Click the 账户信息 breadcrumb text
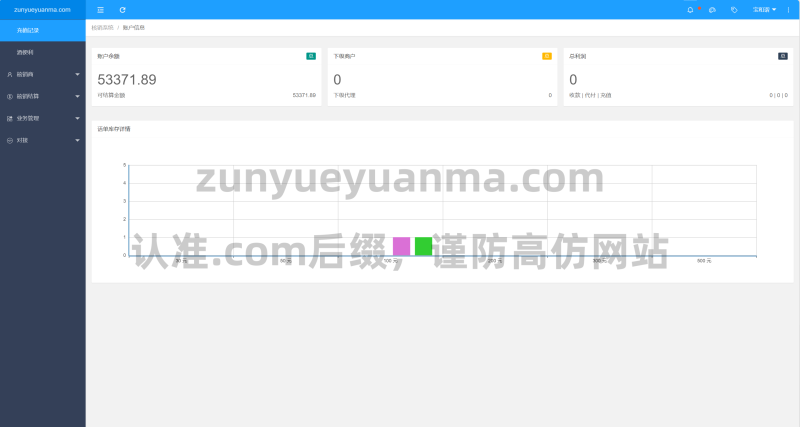 coord(134,28)
